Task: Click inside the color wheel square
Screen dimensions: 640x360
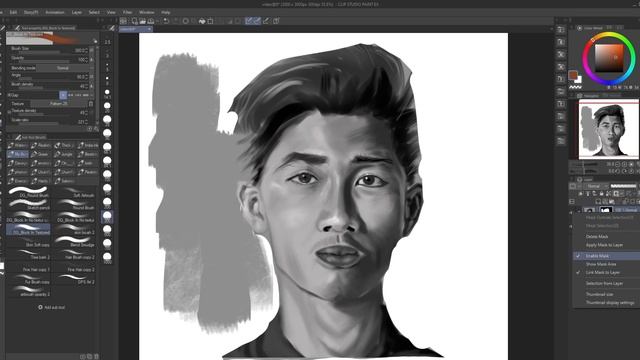Action: pos(609,58)
